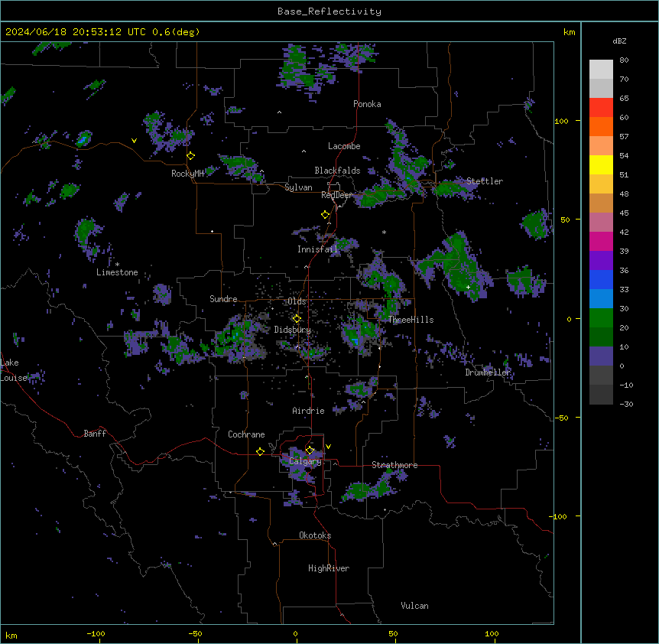Click the yellow diamond marker near RockyMH
Viewport: 659px width, 644px height.
pyautogui.click(x=191, y=156)
